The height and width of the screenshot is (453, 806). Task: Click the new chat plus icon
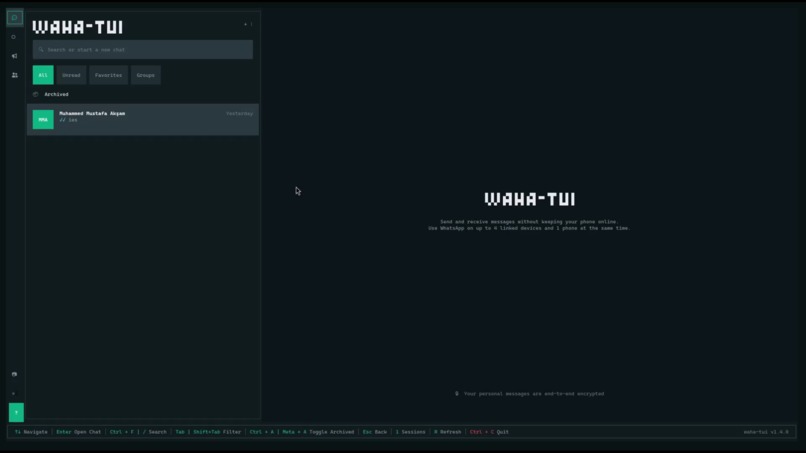(x=245, y=24)
